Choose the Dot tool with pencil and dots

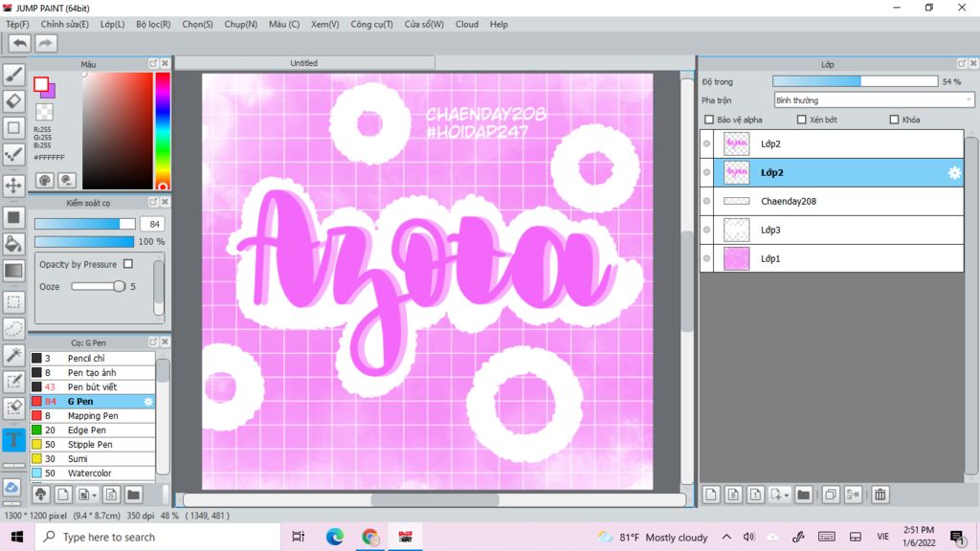(13, 154)
